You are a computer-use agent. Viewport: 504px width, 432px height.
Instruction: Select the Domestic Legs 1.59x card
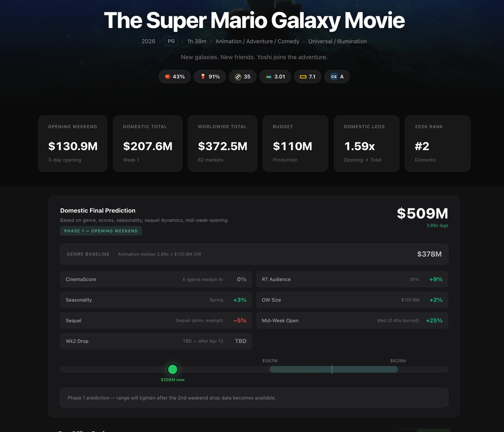(366, 143)
